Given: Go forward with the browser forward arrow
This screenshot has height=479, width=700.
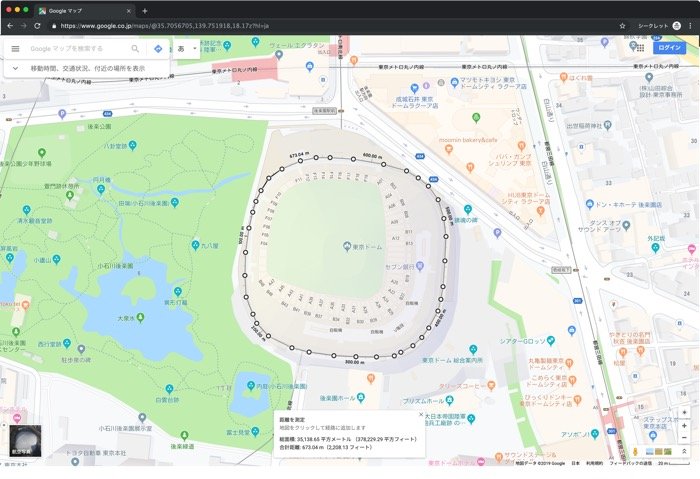Looking at the screenshot, I should pyautogui.click(x=24, y=26).
